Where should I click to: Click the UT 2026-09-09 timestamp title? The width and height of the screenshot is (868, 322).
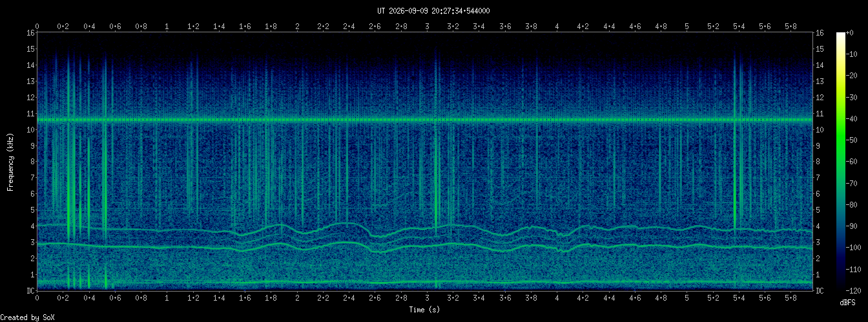click(x=433, y=10)
